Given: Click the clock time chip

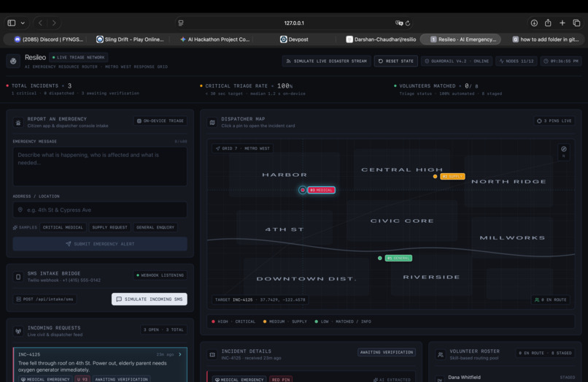Looking at the screenshot, I should [x=560, y=61].
